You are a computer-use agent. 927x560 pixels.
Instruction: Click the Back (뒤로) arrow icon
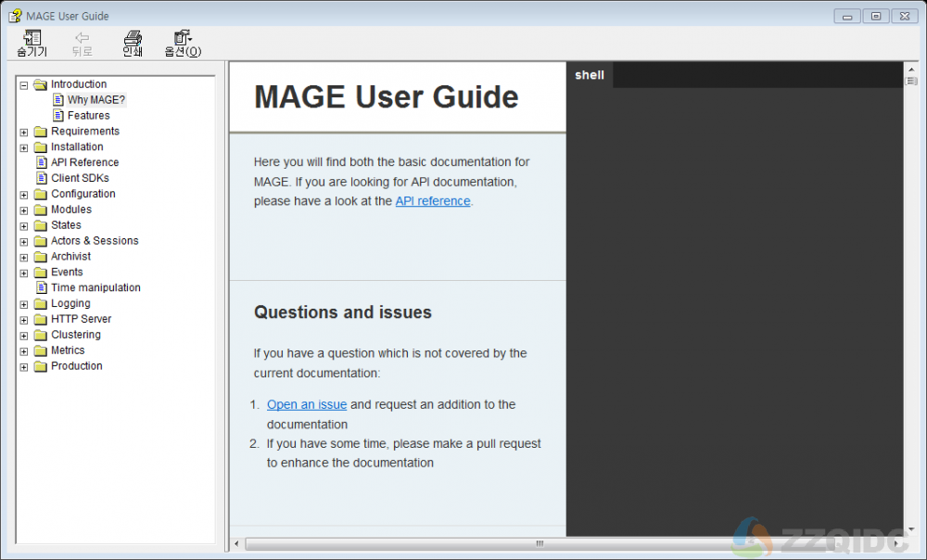[x=83, y=37]
